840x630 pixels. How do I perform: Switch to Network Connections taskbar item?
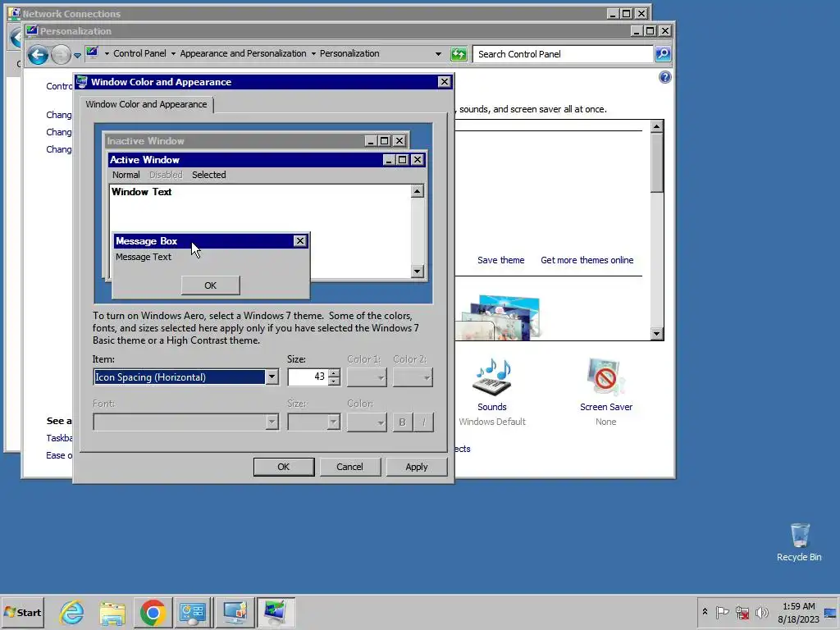point(235,612)
